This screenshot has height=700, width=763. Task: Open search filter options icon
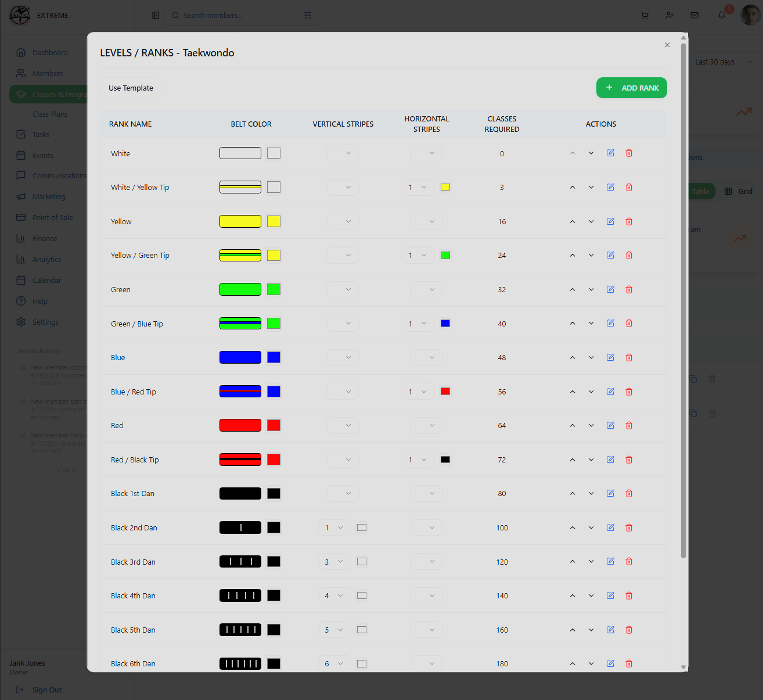click(x=308, y=15)
